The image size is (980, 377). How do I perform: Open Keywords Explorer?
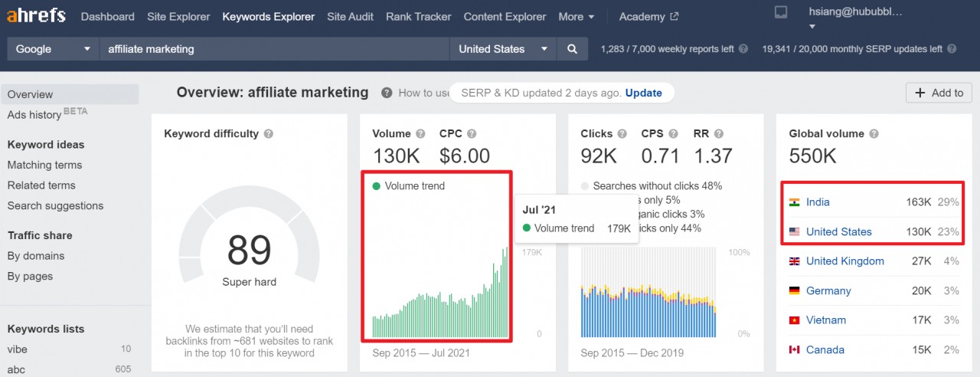point(269,16)
